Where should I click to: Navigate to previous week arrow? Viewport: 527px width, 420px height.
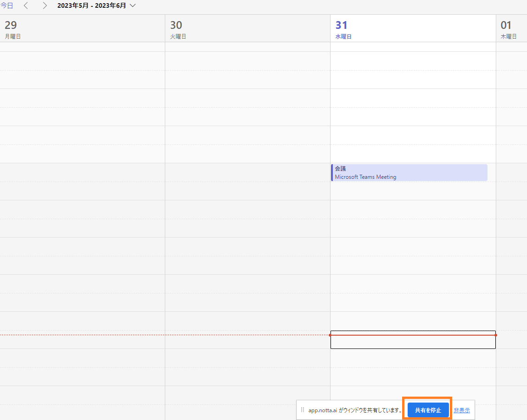pyautogui.click(x=26, y=6)
